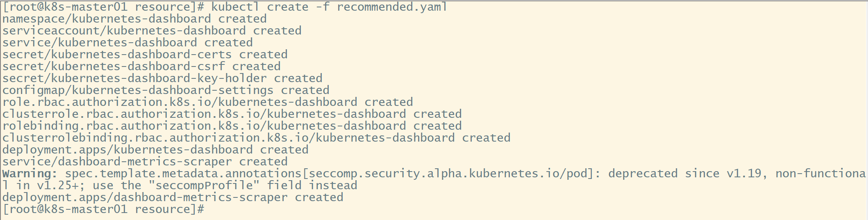Click the deployment.apps/dashboard-metrics-scraper created line

pos(173,198)
